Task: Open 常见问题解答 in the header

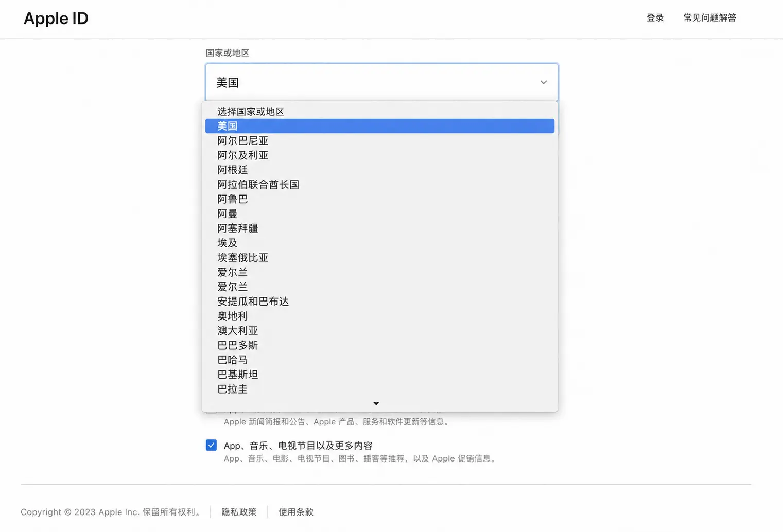Action: [710, 18]
